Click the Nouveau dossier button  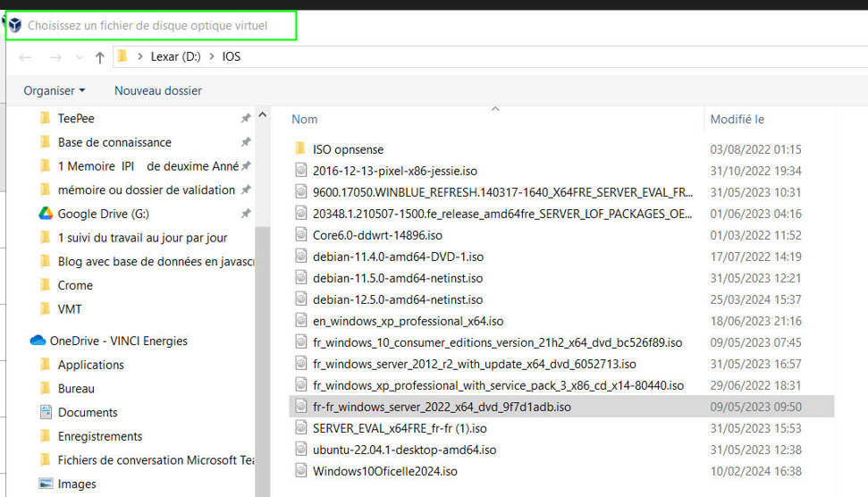point(157,90)
